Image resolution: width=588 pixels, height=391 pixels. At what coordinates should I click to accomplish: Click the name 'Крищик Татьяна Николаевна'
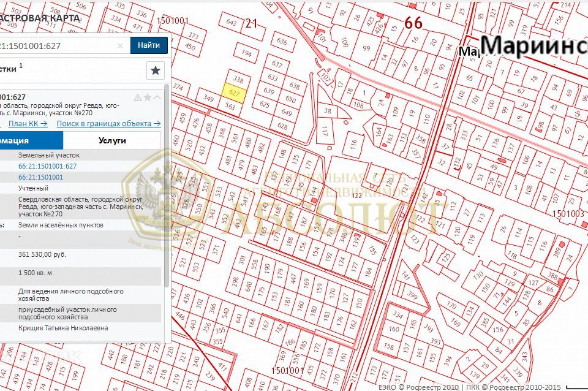63,328
